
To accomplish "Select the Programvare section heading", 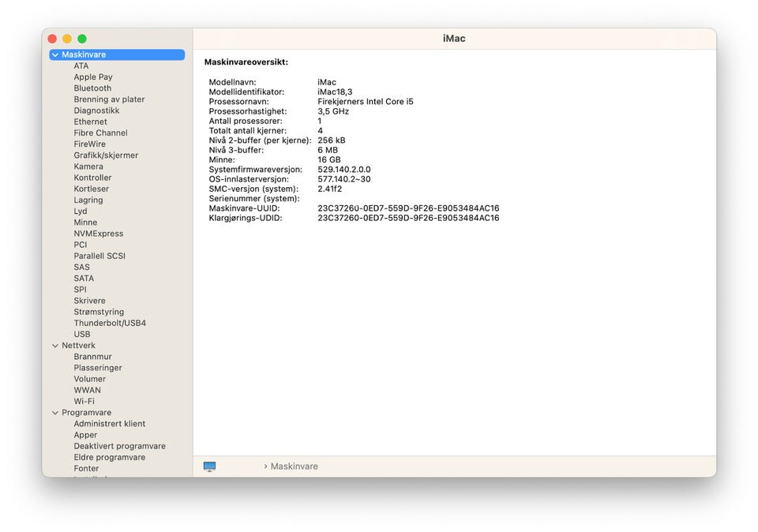I will click(x=87, y=413).
